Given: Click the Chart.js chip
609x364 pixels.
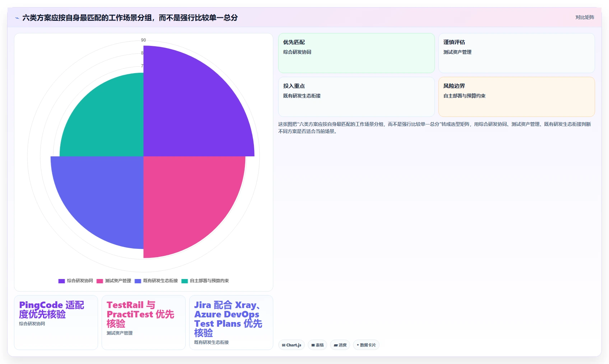Looking at the screenshot, I should coord(292,345).
